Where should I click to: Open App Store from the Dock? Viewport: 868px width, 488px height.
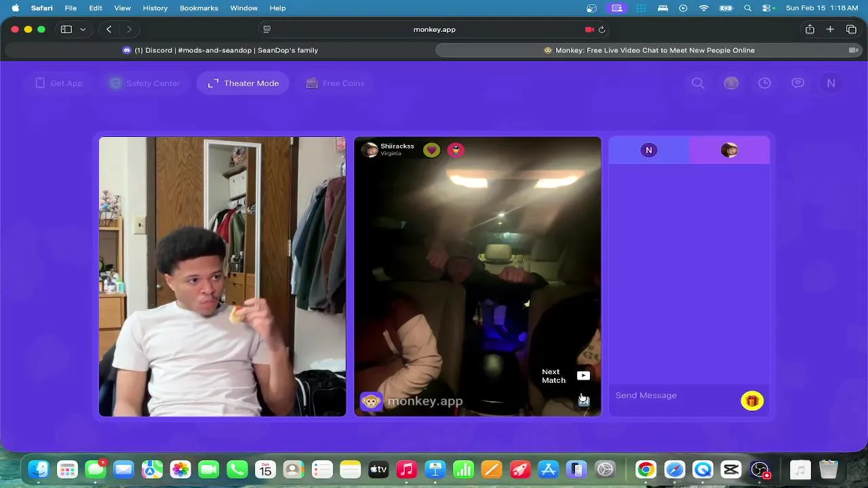tap(548, 469)
